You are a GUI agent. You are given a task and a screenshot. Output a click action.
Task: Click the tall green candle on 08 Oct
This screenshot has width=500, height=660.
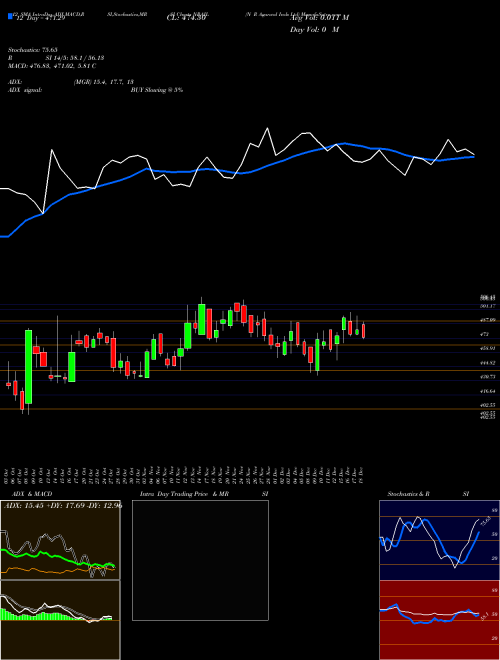28,367
